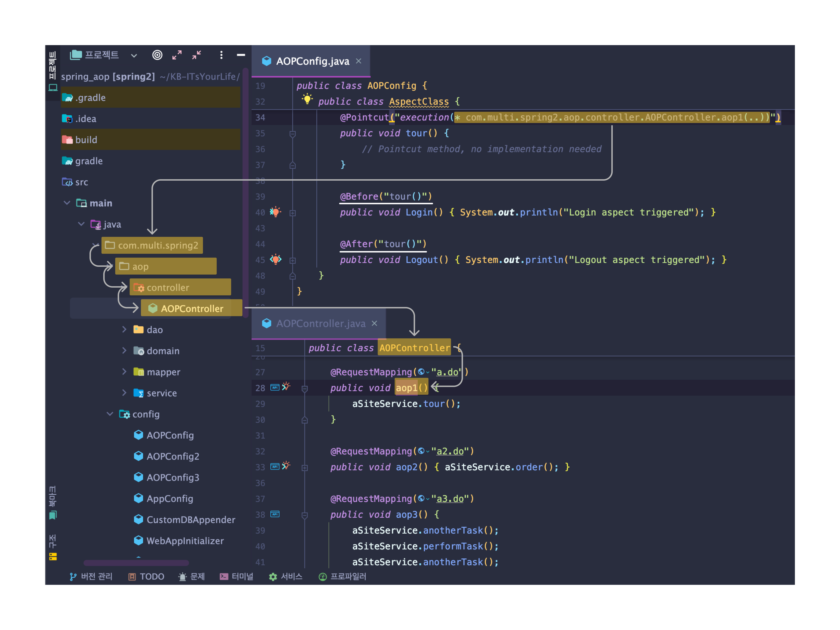Open the project view dropdown chevron
840x630 pixels.
coord(134,56)
